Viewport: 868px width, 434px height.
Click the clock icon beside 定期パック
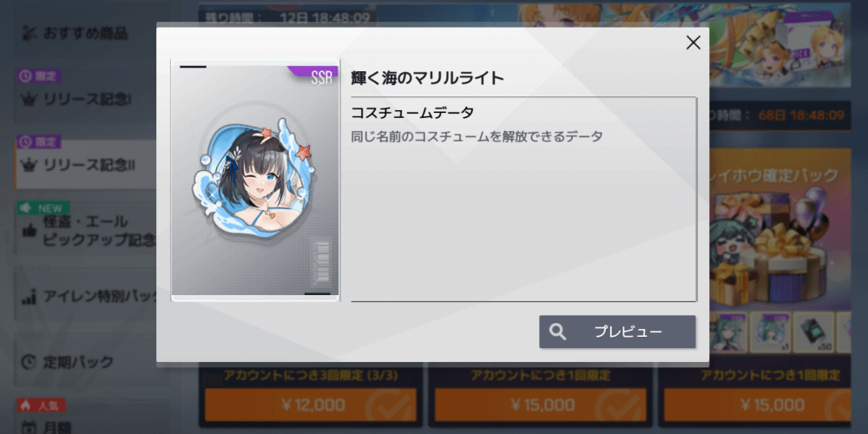tap(29, 363)
